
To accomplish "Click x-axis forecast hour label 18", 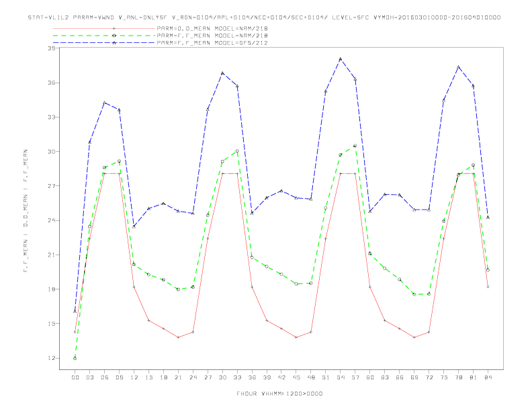I will [163, 377].
